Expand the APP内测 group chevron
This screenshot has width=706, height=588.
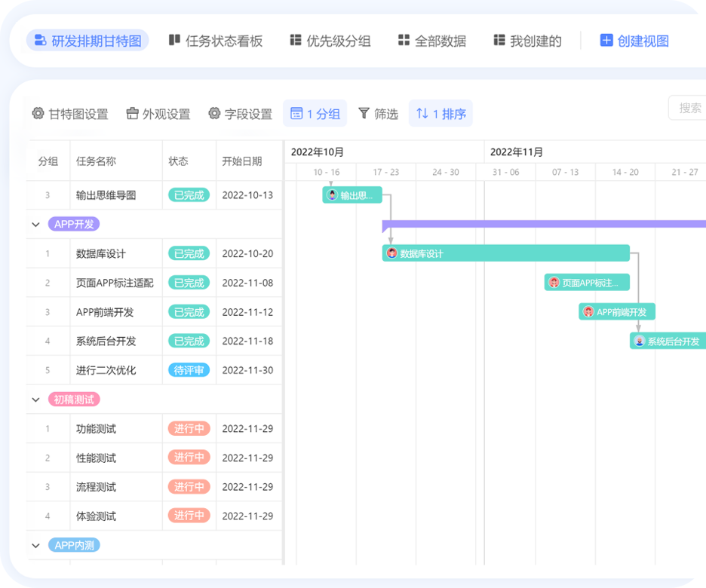click(x=35, y=545)
